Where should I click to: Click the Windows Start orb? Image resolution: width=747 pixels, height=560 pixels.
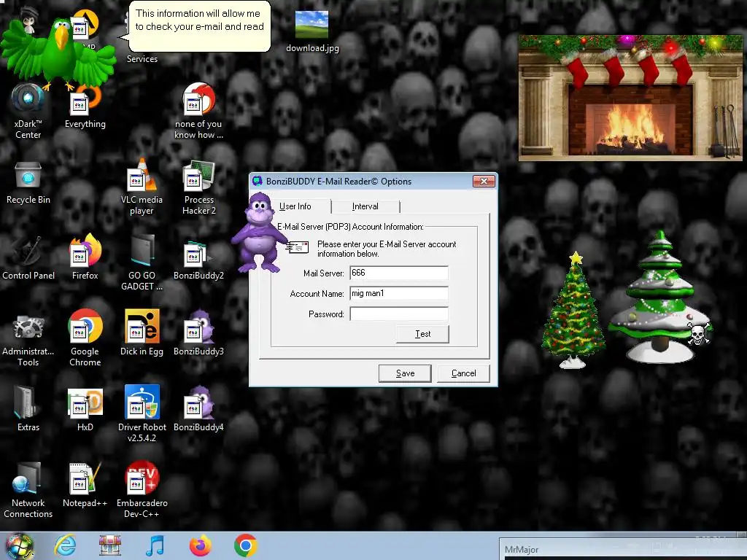(19, 546)
